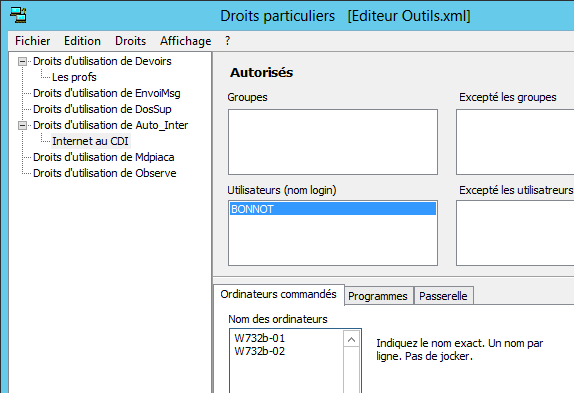Viewport: 574px width, 393px height.
Task: Click scroll-up arrow in computer names box
Action: pos(351,340)
